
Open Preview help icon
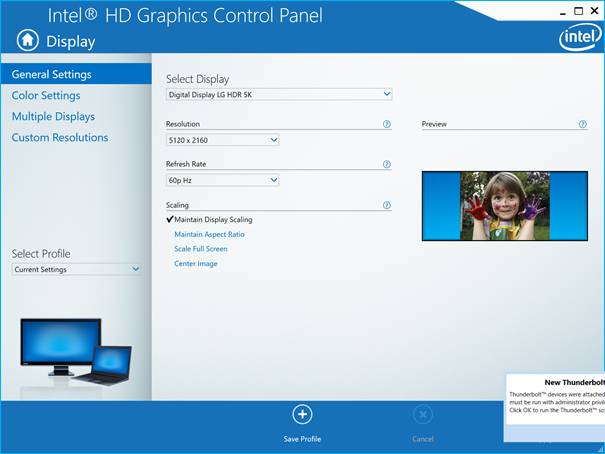[x=583, y=124]
